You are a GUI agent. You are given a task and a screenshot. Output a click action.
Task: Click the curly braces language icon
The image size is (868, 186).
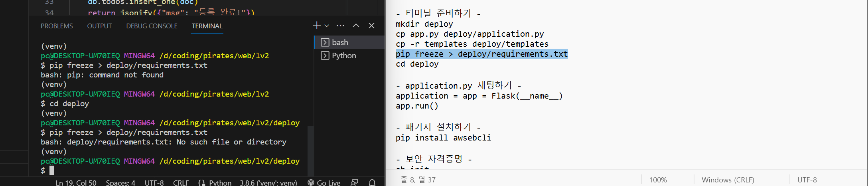[x=201, y=182]
